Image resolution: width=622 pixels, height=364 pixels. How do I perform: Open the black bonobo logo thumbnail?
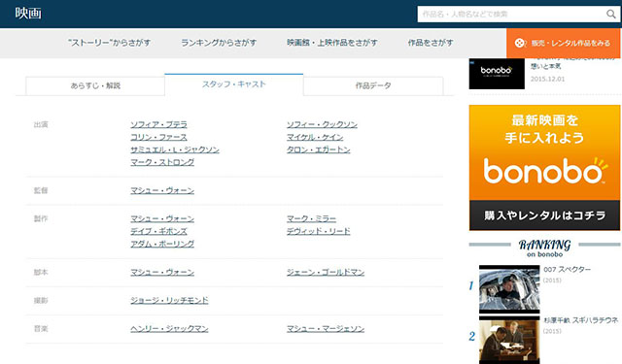click(497, 74)
